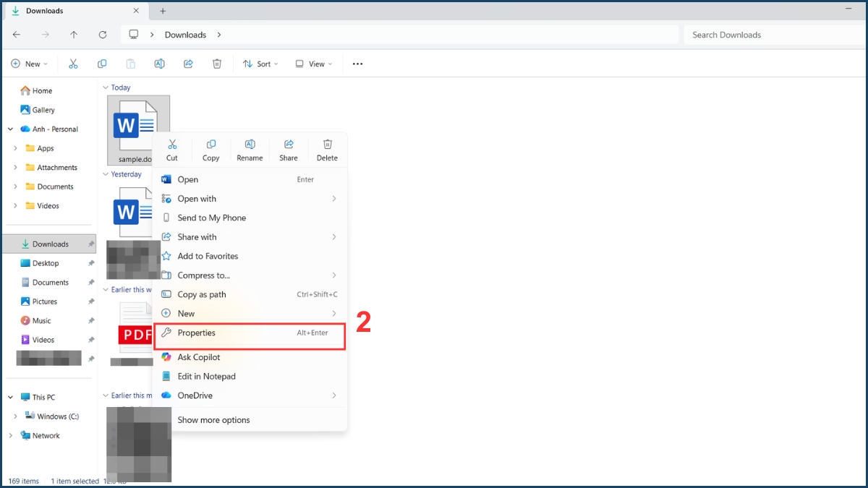The image size is (868, 488).
Task: Click the OneDrive cloud icon beside Anh - Personal
Action: 24,129
